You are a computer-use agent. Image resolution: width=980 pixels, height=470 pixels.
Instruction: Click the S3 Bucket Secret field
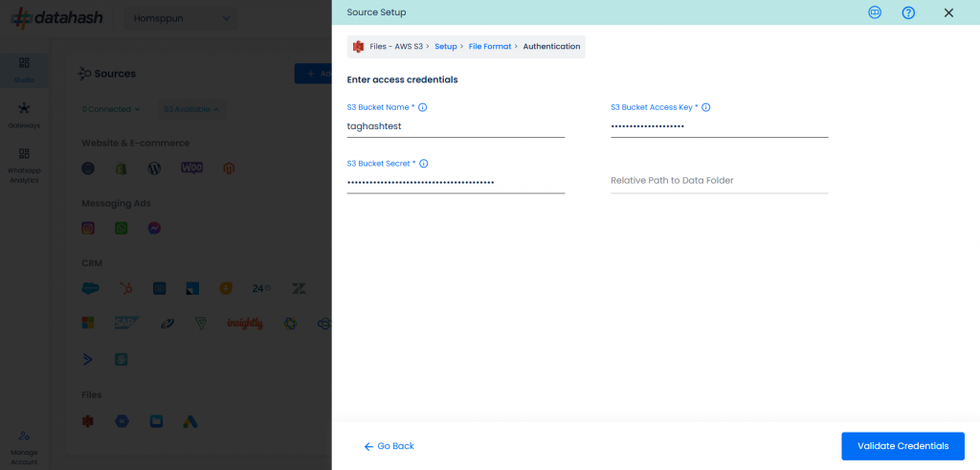click(x=456, y=182)
